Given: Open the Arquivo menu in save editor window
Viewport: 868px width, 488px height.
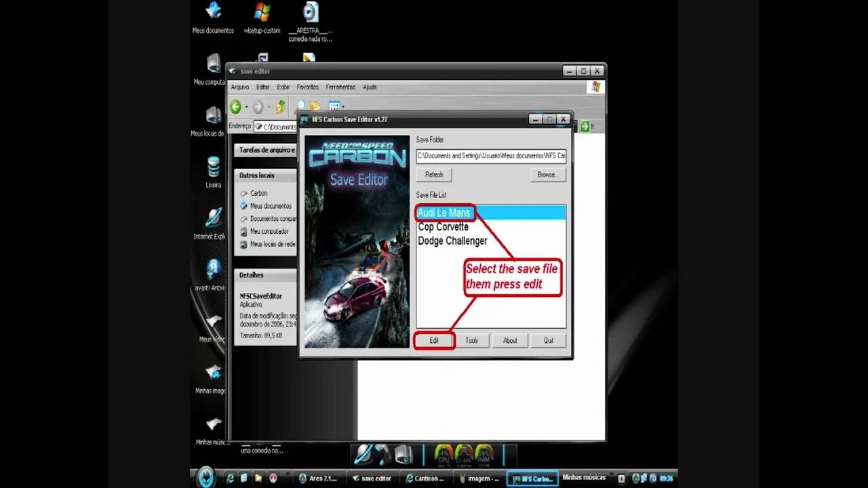Looking at the screenshot, I should [x=240, y=87].
